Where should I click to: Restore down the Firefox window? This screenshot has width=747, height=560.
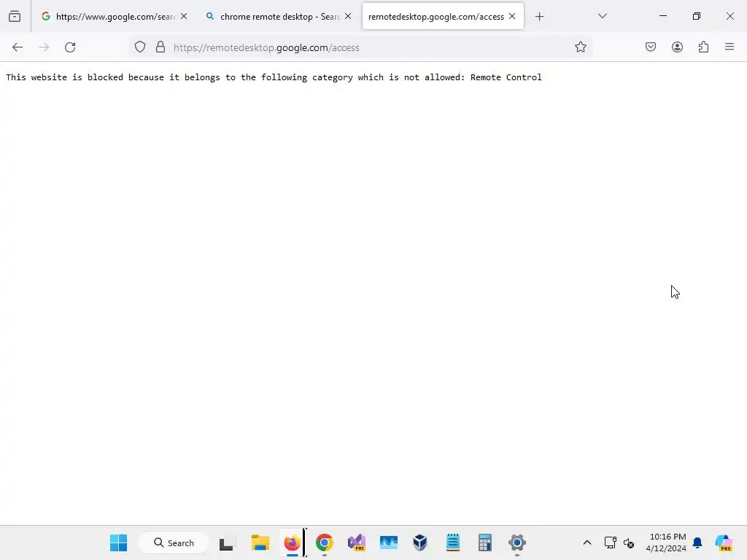coord(697,16)
